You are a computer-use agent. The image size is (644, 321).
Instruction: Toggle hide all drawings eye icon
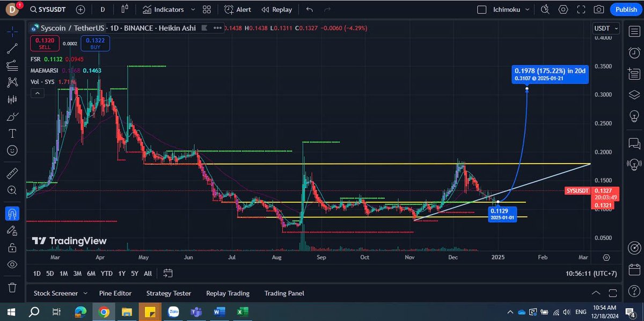click(12, 264)
